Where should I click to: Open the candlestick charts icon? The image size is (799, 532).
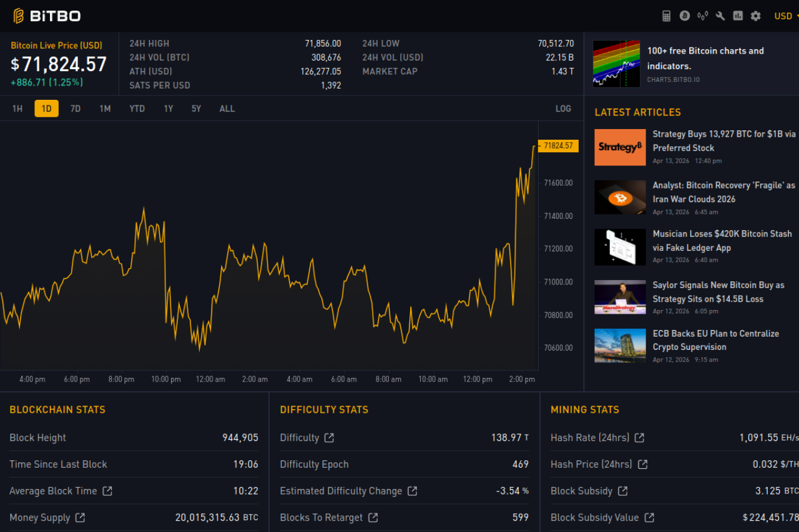[x=703, y=16]
